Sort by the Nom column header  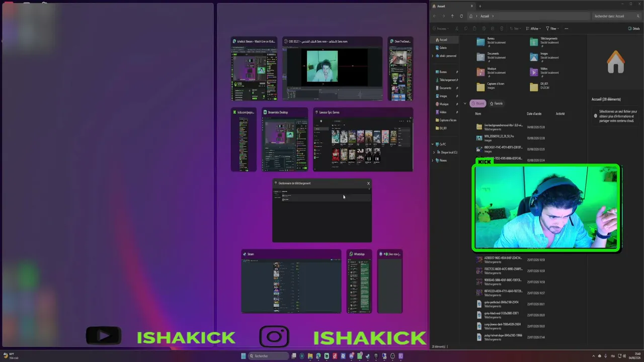pos(478,114)
